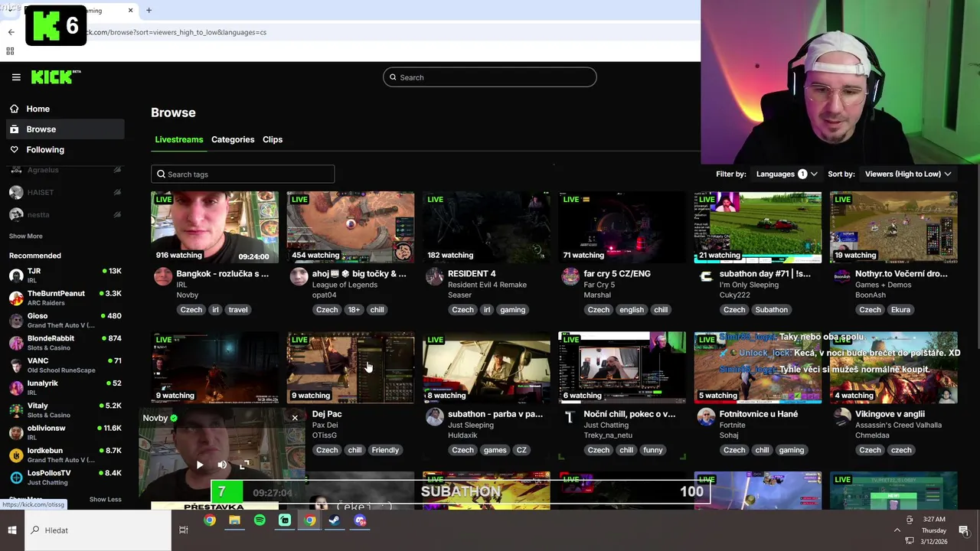Viewport: 980px width, 551px height.
Task: Open the hamburger sidebar menu
Action: [x=16, y=77]
